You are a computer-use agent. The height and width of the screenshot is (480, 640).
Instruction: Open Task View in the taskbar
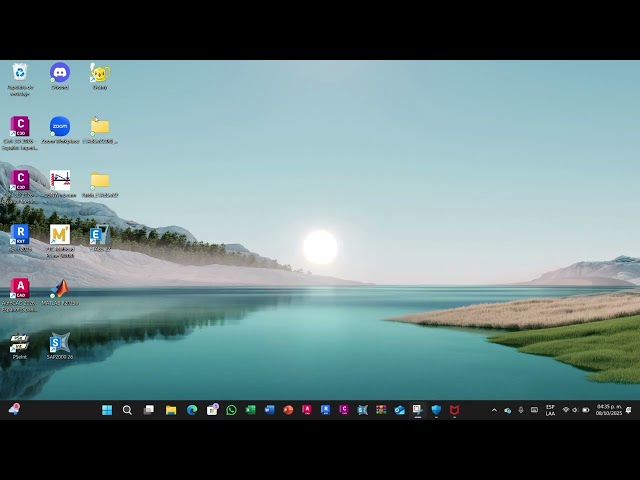[149, 410]
